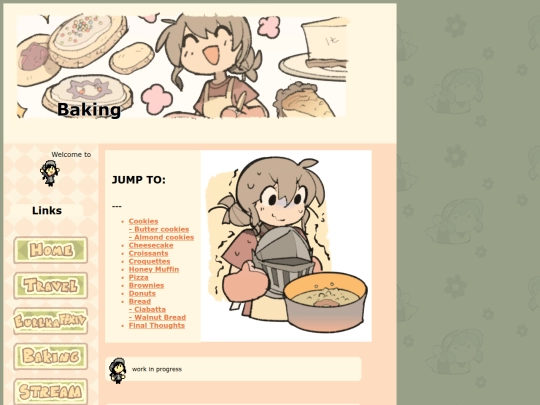Click the pixel character under Welcome to
This screenshot has width=540, height=405.
click(50, 173)
